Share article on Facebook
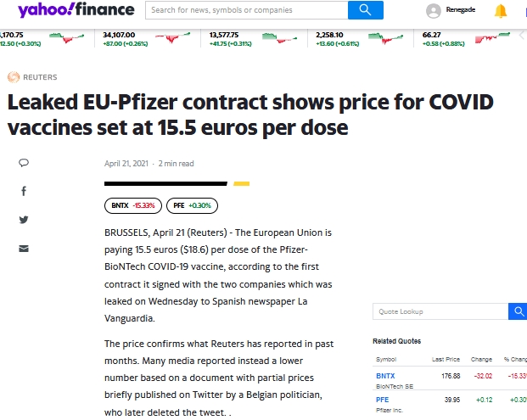The width and height of the screenshot is (527, 420). coord(24,191)
